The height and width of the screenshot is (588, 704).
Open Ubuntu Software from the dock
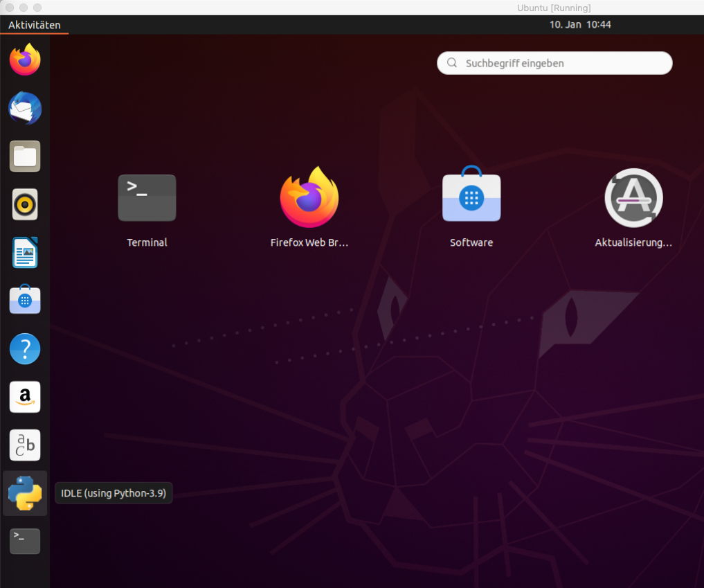25,300
